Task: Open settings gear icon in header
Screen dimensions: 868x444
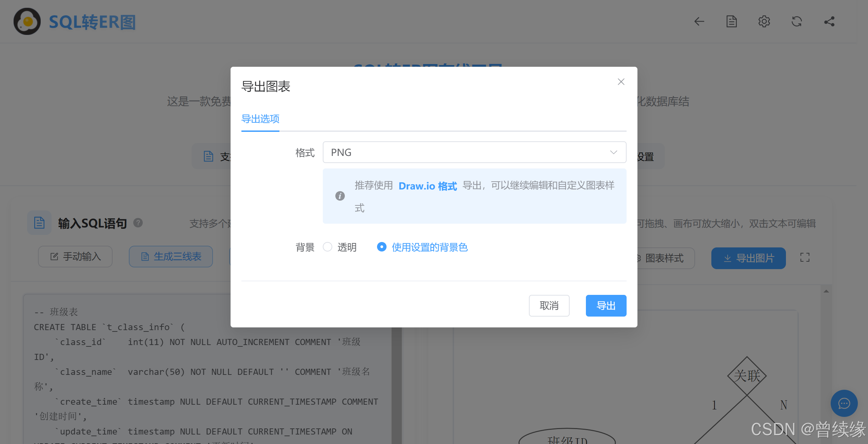Action: 764,22
